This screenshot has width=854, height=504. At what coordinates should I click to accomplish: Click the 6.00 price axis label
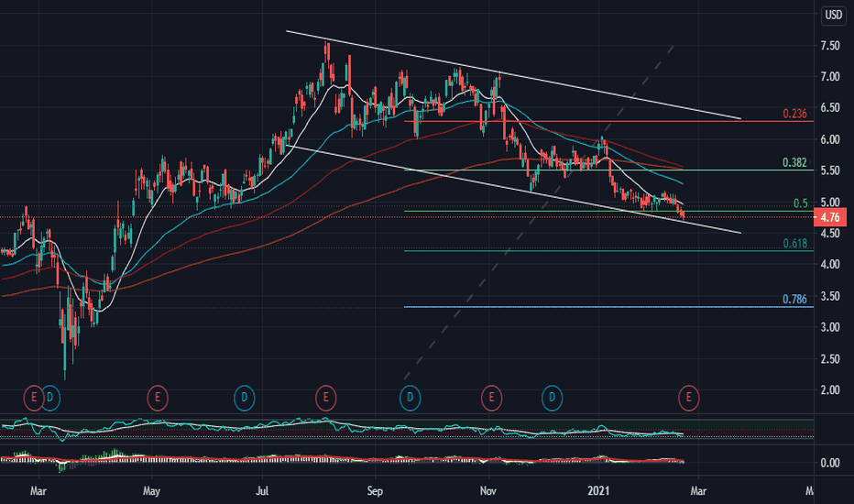pyautogui.click(x=830, y=139)
